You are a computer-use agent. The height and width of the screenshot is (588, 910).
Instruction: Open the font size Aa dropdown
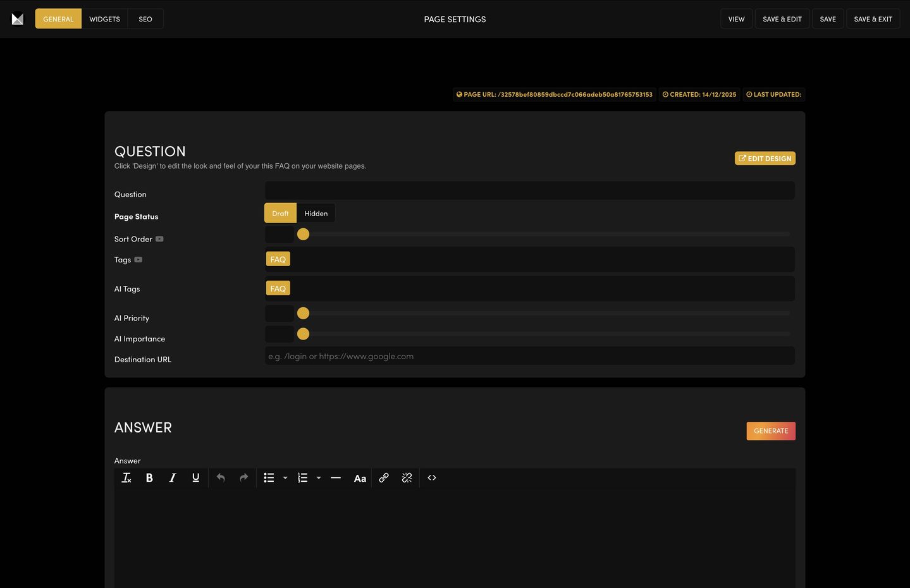tap(359, 478)
